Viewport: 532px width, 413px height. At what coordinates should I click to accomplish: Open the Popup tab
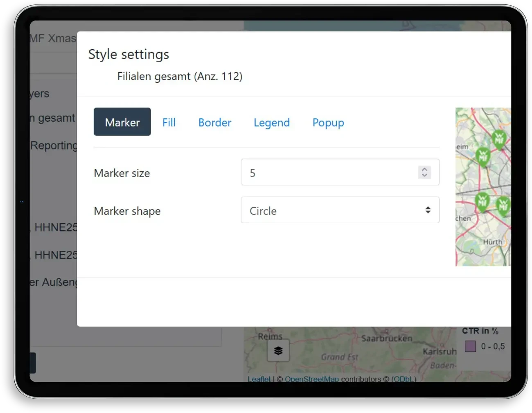pyautogui.click(x=328, y=123)
